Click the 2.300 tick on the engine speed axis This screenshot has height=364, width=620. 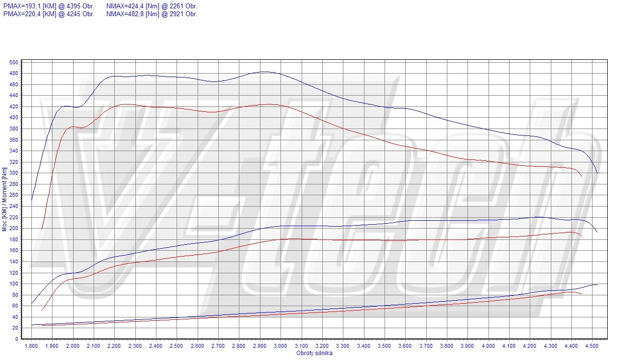pos(135,346)
